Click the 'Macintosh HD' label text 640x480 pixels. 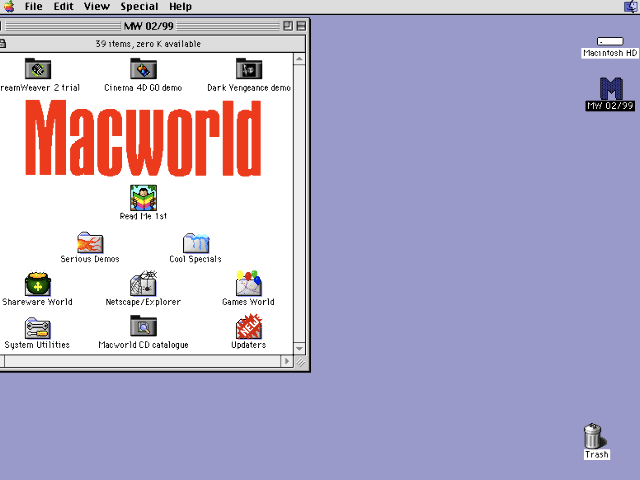click(610, 53)
